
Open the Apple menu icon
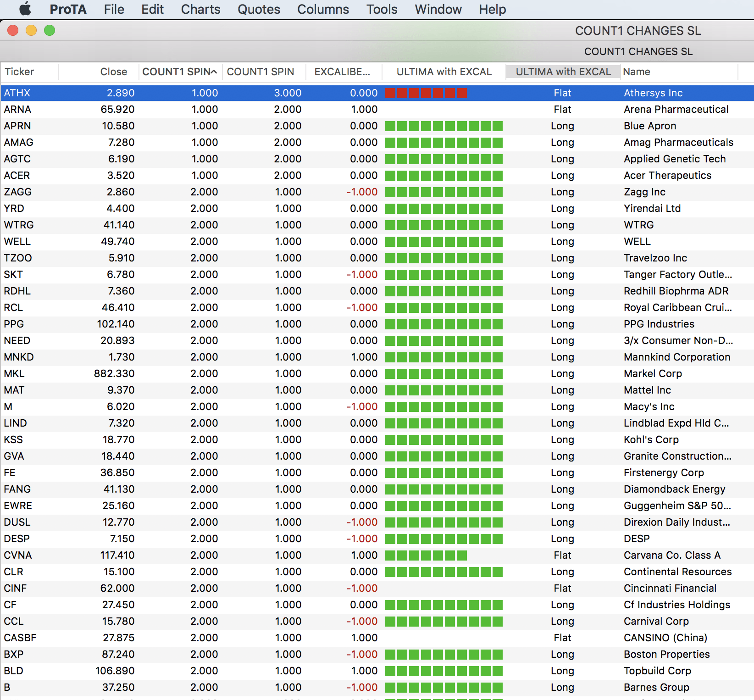click(x=26, y=9)
